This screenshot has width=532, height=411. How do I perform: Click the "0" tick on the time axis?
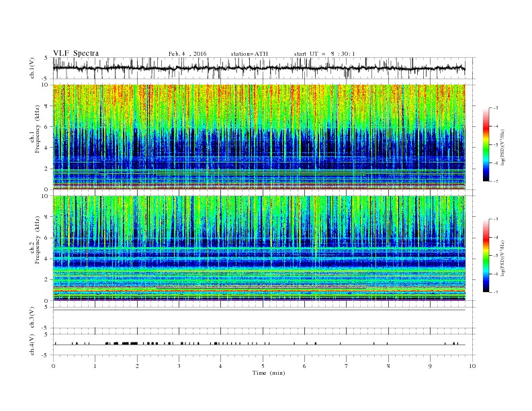pos(53,366)
